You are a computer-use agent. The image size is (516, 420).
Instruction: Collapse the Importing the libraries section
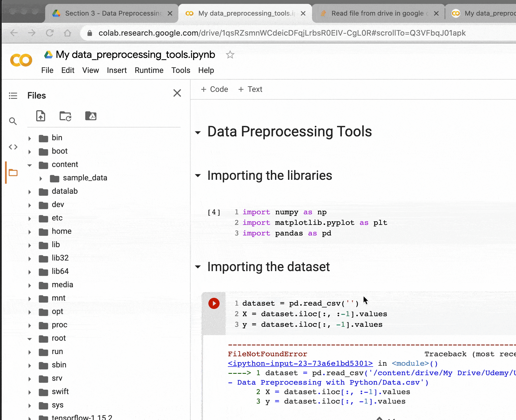(x=198, y=176)
